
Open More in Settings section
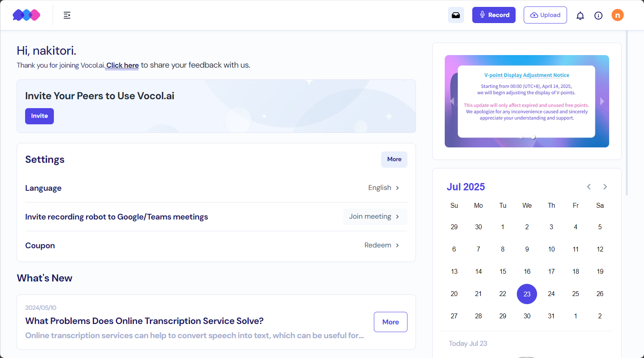coord(394,160)
